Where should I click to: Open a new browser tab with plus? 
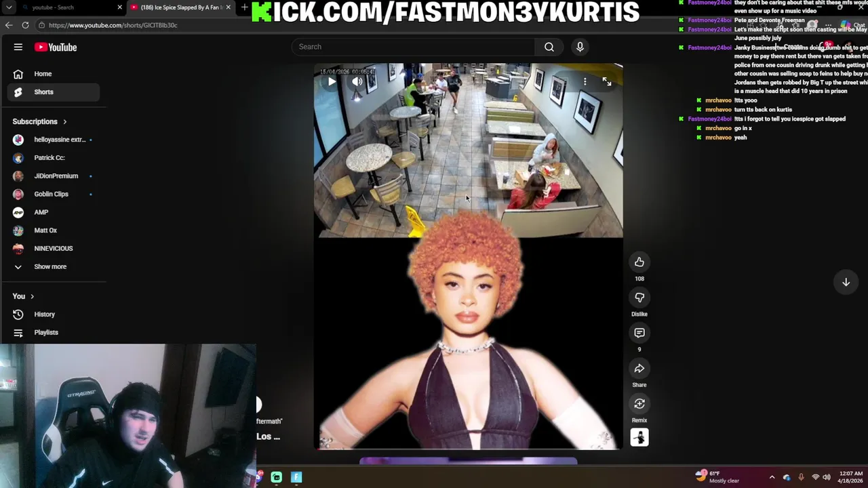pos(244,7)
